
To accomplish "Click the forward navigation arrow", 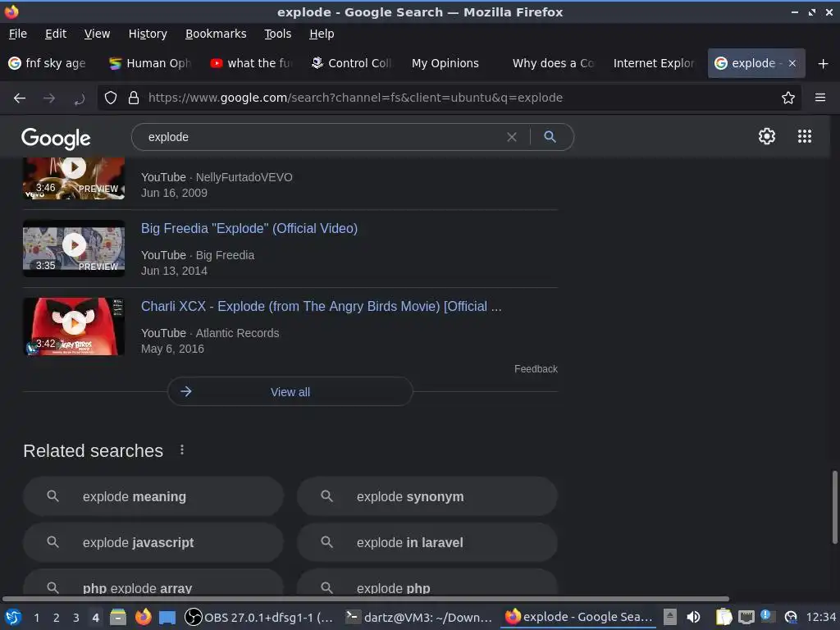I will [49, 98].
